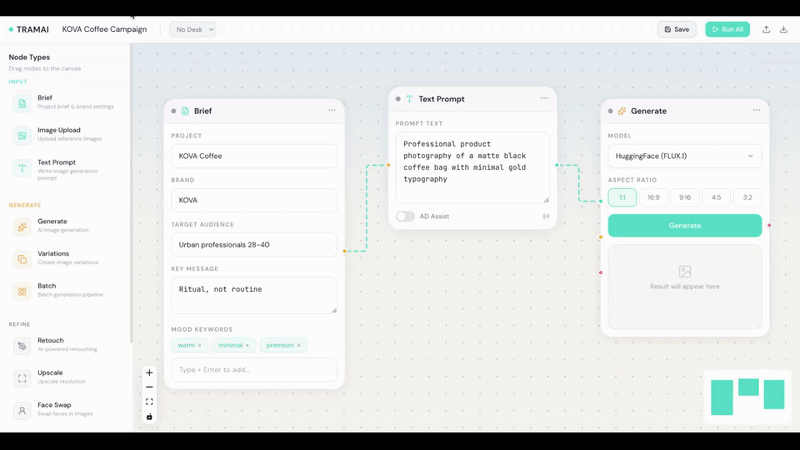Fit canvas view with the fullscreen icon
This screenshot has width=800, height=450.
coord(149,402)
